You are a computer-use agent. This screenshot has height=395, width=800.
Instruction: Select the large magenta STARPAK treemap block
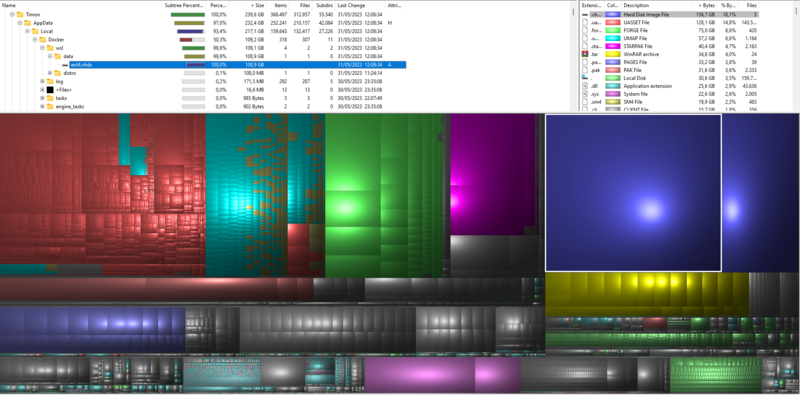[493, 174]
